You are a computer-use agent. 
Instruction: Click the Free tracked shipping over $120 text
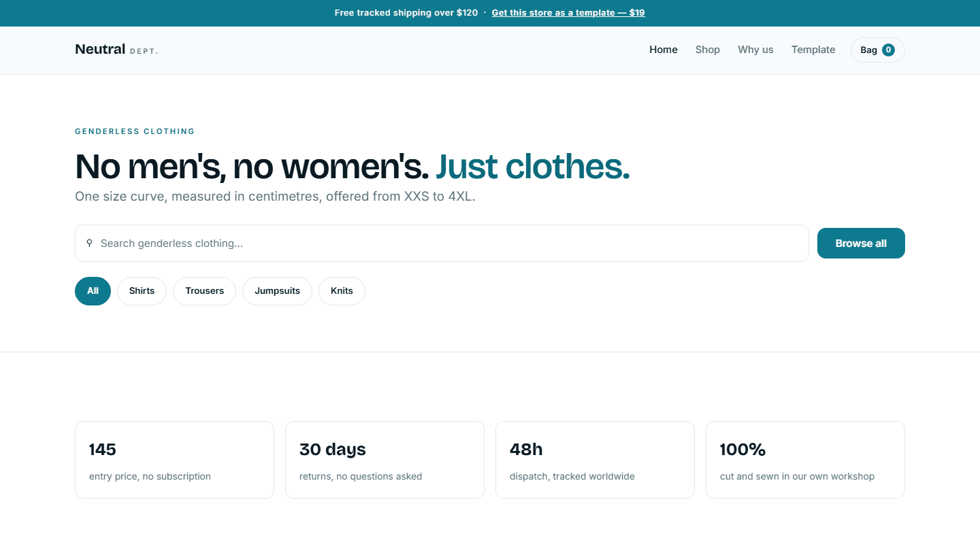406,13
